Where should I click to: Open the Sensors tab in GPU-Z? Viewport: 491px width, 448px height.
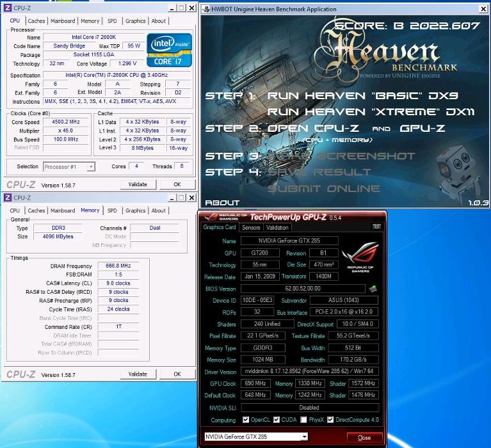[x=251, y=228]
